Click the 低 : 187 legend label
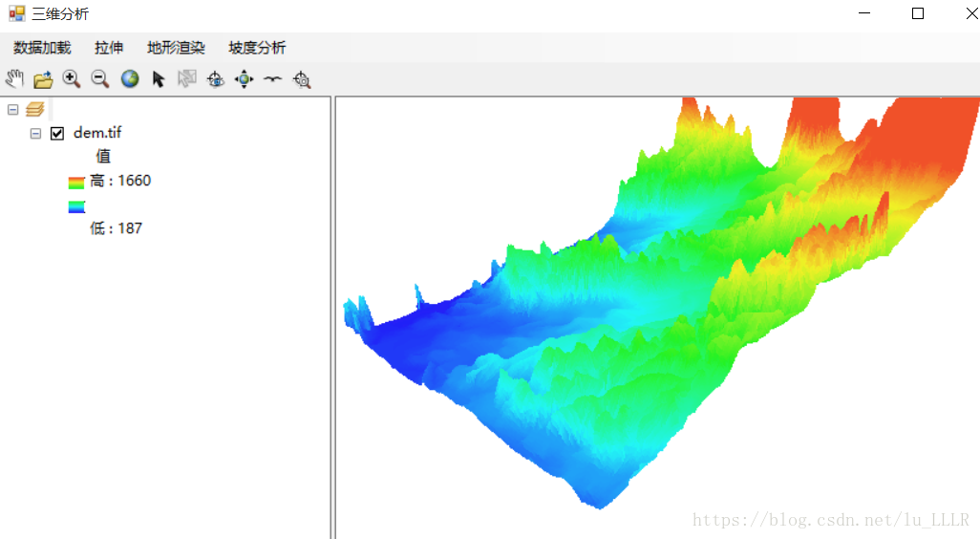980x539 pixels. 117,228
